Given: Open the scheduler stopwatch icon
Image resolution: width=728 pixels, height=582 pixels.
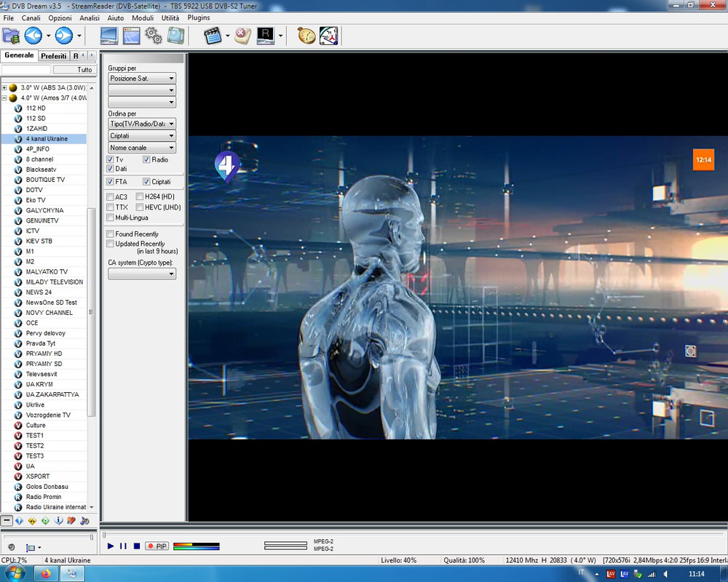Looking at the screenshot, I should [306, 36].
